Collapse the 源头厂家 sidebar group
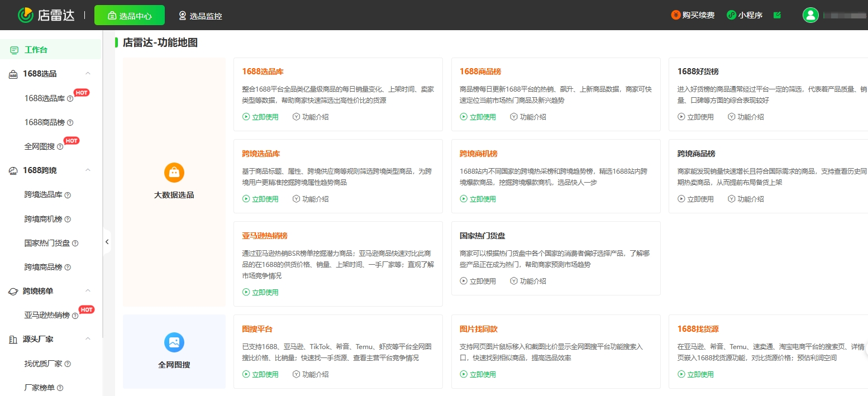Image resolution: width=868 pixels, height=396 pixels. coord(88,339)
